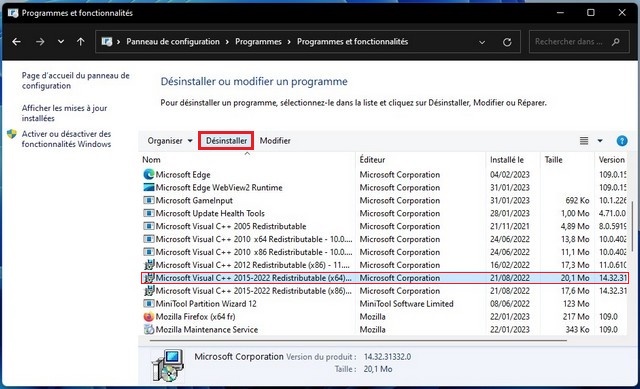Image resolution: width=640 pixels, height=389 pixels.
Task: Click Visual C++ 2005 Redistributable icon
Action: point(149,226)
